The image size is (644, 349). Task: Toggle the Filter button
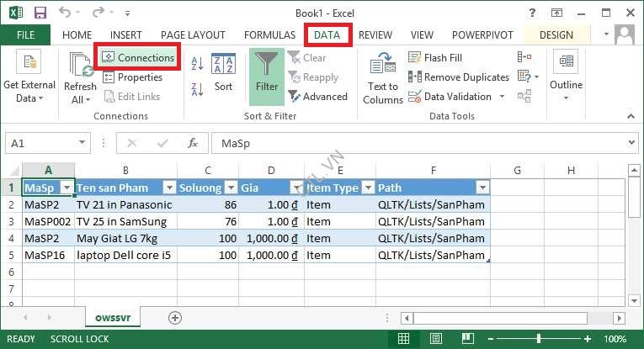tap(267, 77)
